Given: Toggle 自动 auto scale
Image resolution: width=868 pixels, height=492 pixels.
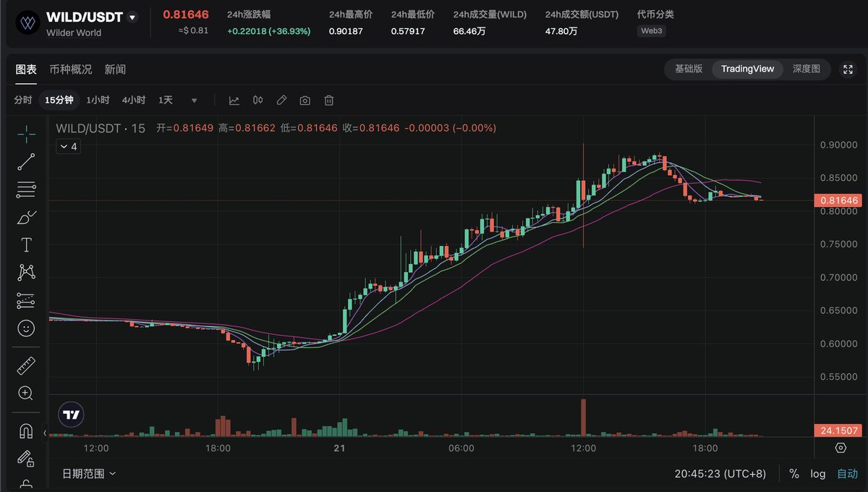Looking at the screenshot, I should [848, 474].
